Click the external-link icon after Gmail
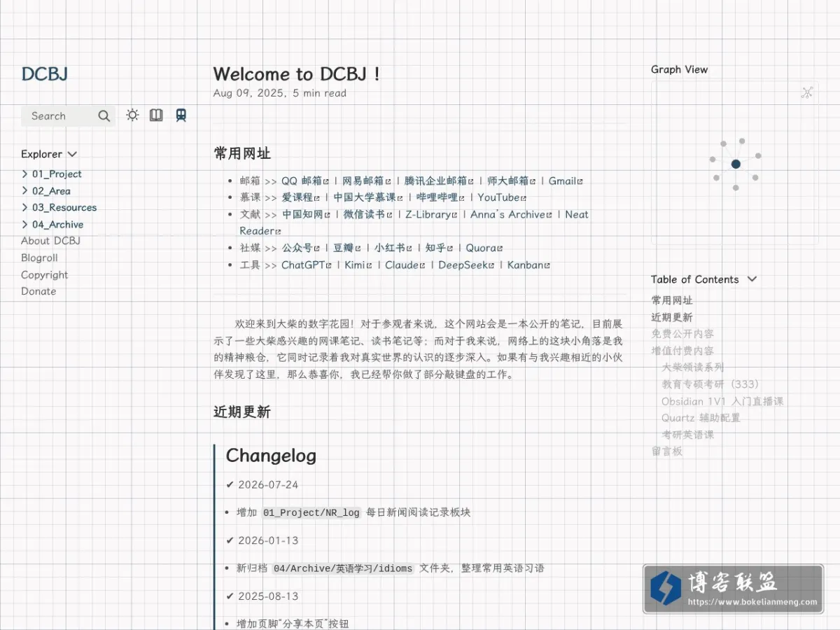This screenshot has width=840, height=630. [580, 181]
